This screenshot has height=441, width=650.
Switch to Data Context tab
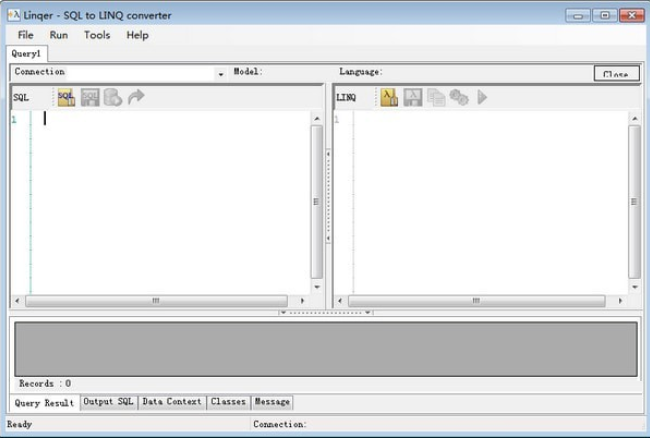point(172,402)
